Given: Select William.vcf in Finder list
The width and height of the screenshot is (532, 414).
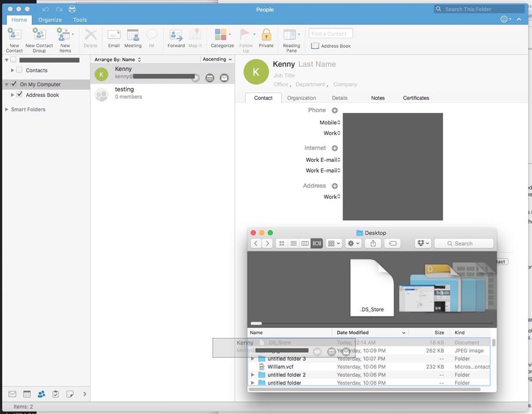Looking at the screenshot, I should (369, 367).
